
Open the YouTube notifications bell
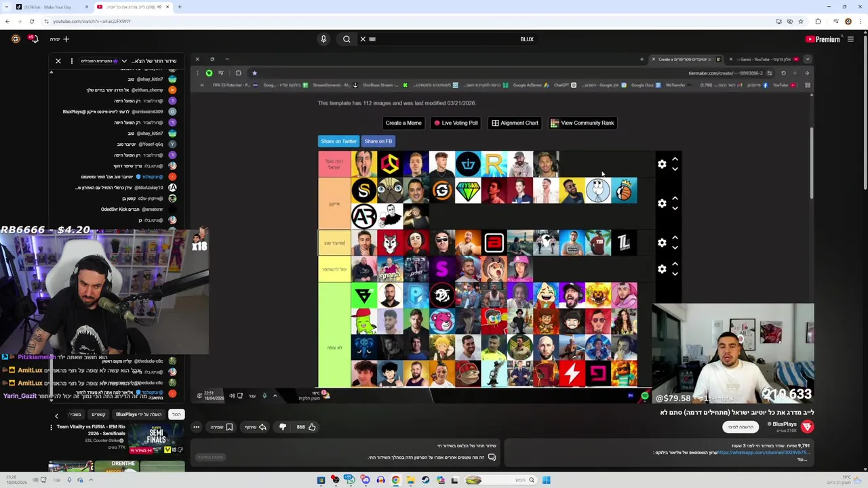[33, 39]
